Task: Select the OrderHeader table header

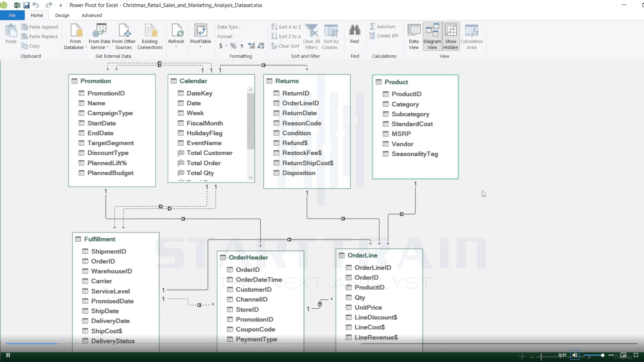Action: click(x=260, y=257)
